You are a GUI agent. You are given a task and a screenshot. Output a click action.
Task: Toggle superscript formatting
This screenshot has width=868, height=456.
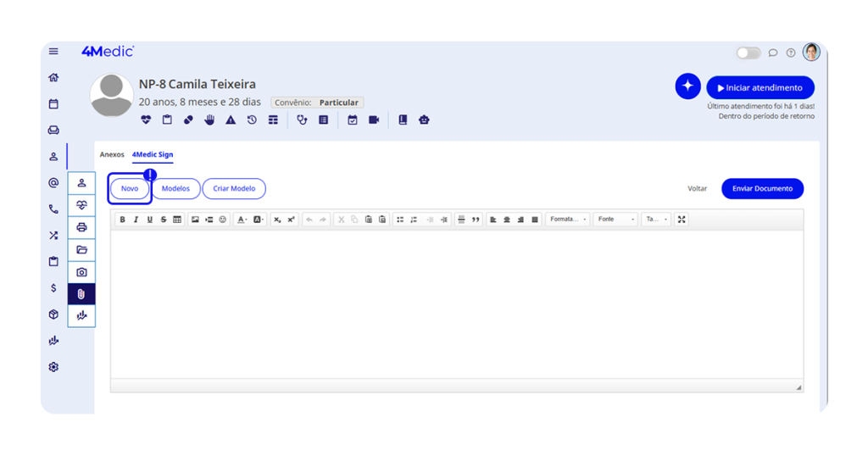pos(292,220)
